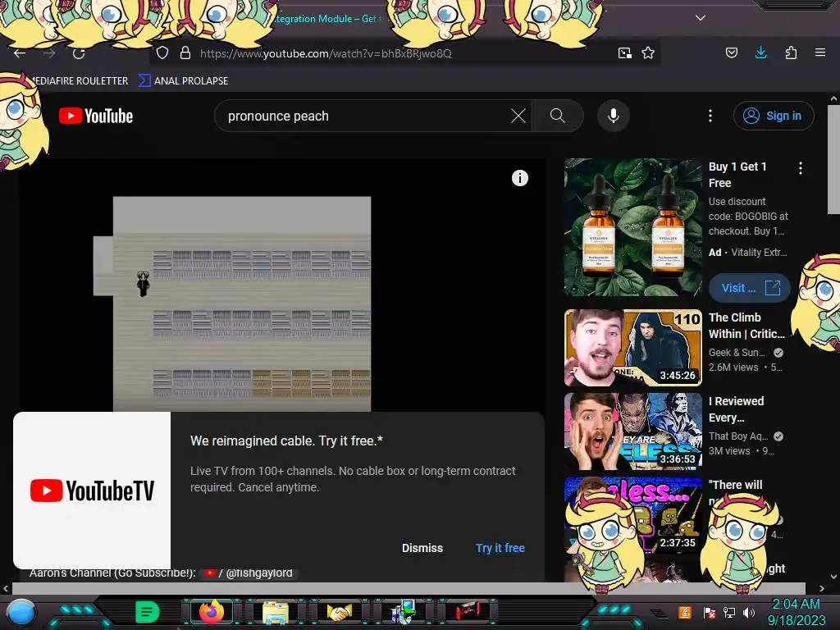Open the tracking protection shield icon

click(162, 53)
